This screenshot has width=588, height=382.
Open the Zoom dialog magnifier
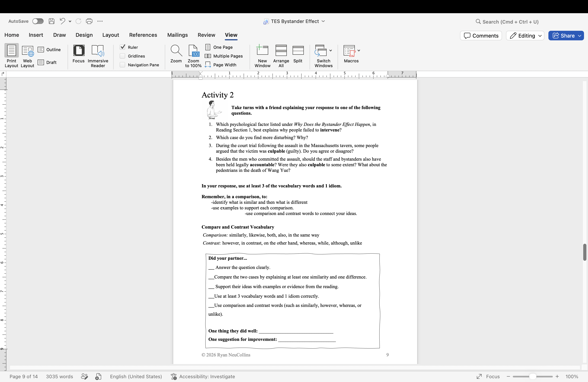click(176, 54)
